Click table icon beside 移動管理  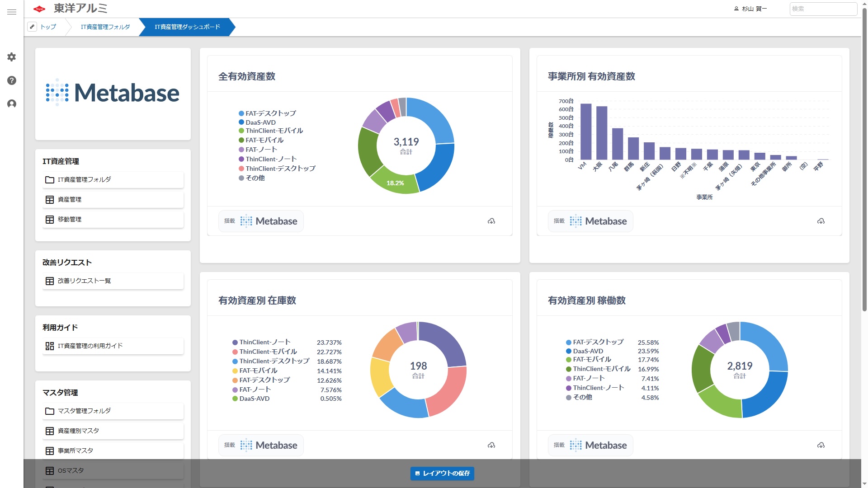50,220
